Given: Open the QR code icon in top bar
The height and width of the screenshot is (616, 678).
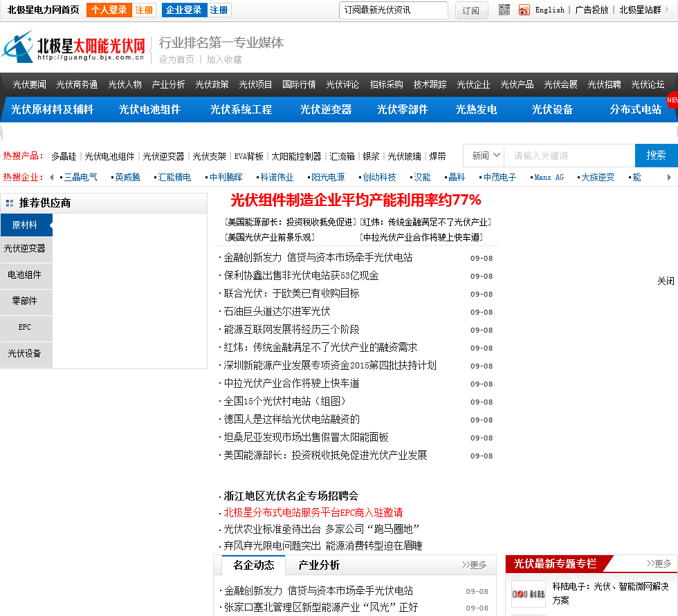Looking at the screenshot, I should (504, 10).
